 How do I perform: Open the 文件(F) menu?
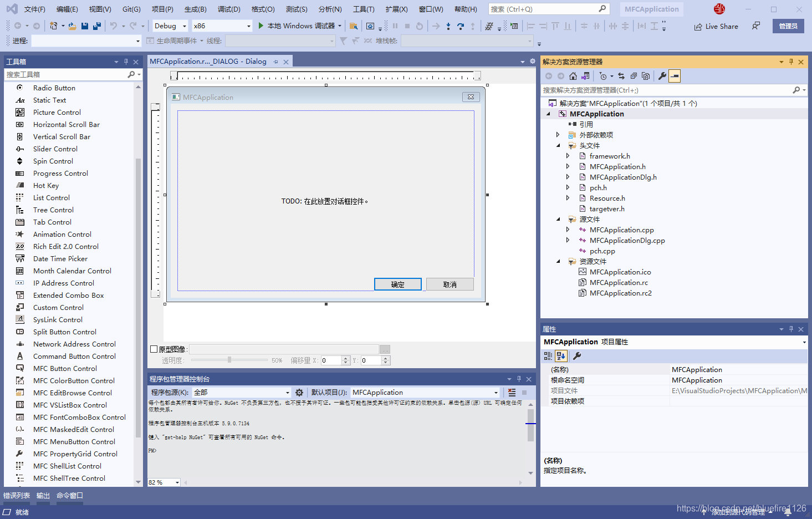(x=34, y=9)
